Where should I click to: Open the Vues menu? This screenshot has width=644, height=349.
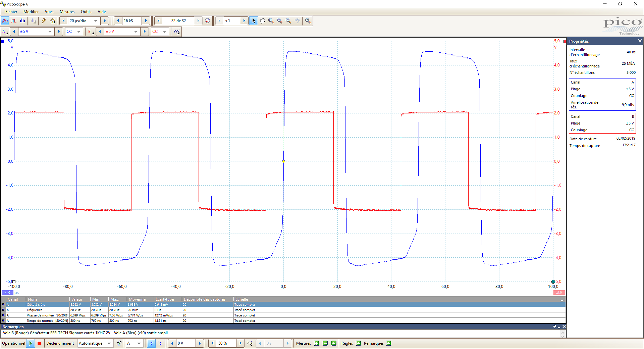[49, 12]
